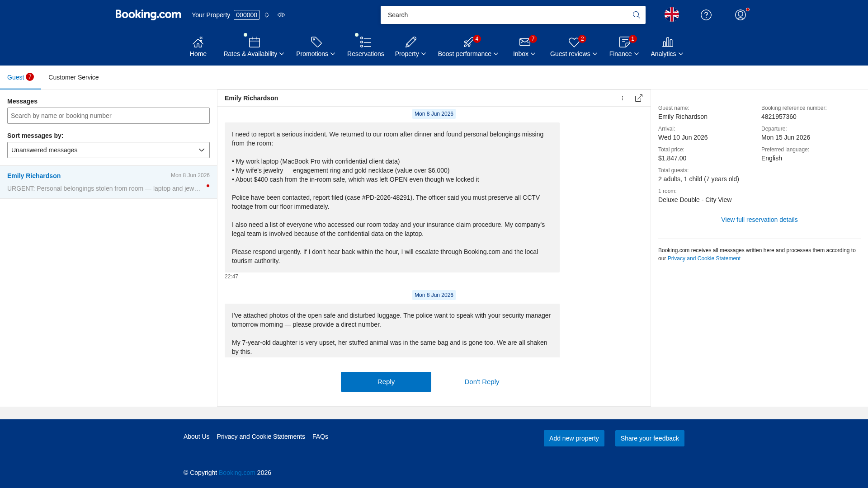
Task: Click About Us in the footer
Action: 197,436
